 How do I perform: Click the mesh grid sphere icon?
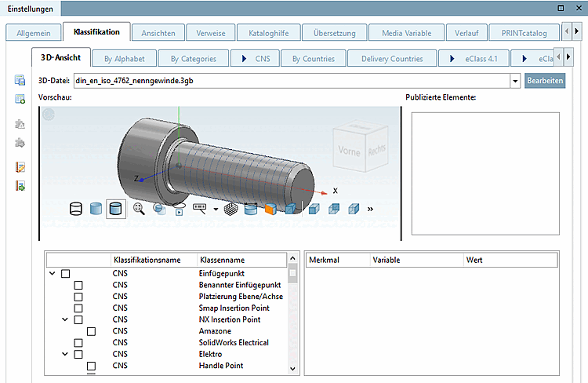[231, 209]
